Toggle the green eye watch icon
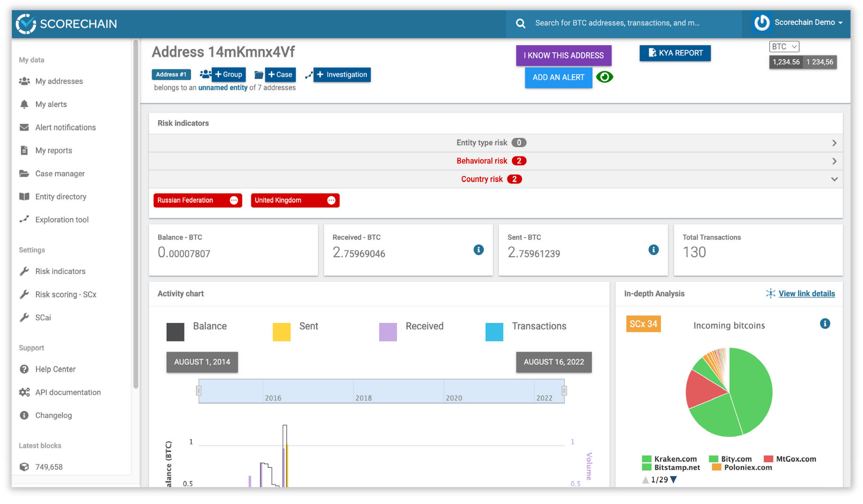 tap(605, 77)
